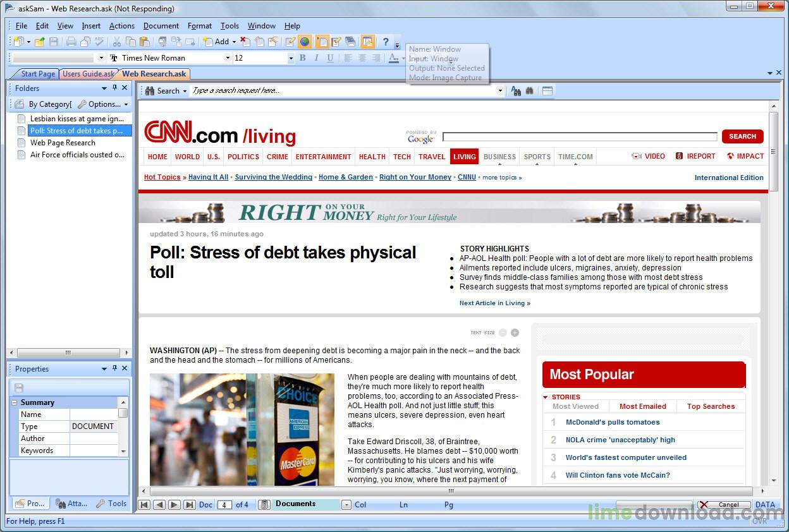Switch to the Users Guide.ask tab
Viewport: 789px width, 532px height.
click(x=89, y=74)
